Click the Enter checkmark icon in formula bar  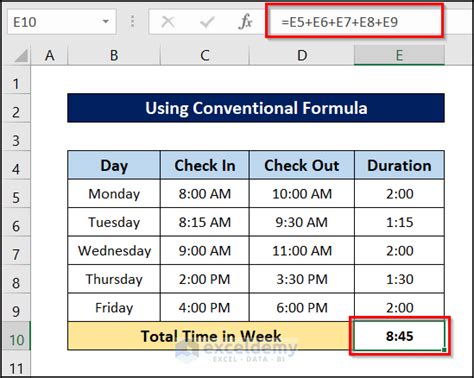[x=207, y=22]
